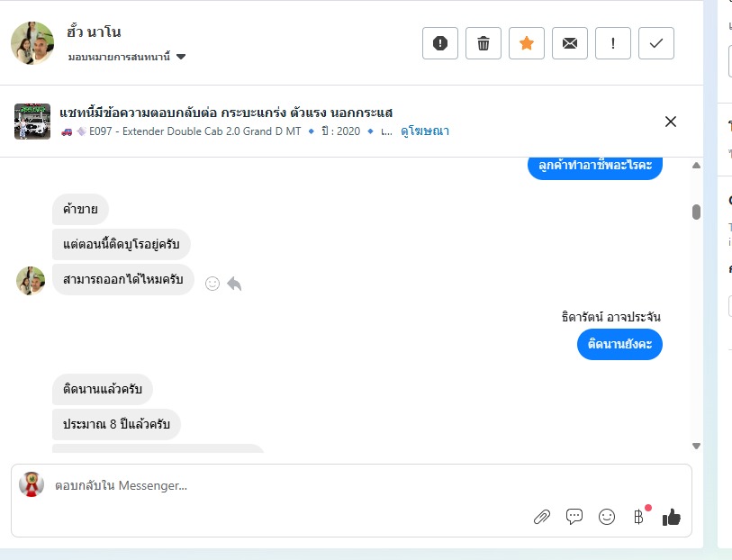
Task: Open ฮั้ว นาโน customer profile picture
Action: pyautogui.click(x=32, y=43)
